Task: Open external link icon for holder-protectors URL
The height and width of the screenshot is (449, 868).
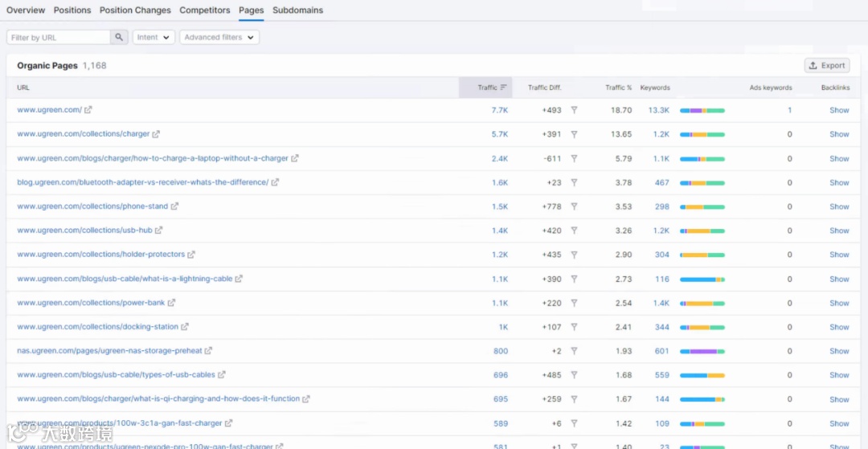Action: click(191, 255)
